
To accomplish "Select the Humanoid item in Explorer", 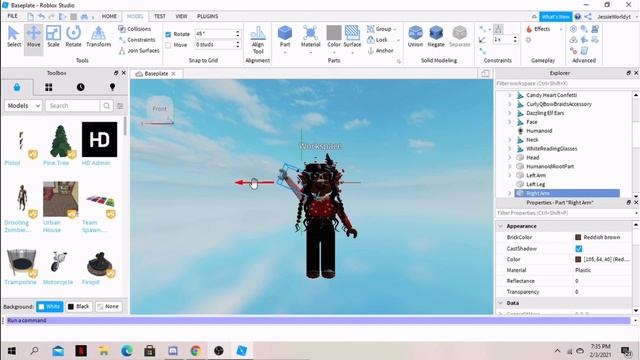I will [x=539, y=131].
